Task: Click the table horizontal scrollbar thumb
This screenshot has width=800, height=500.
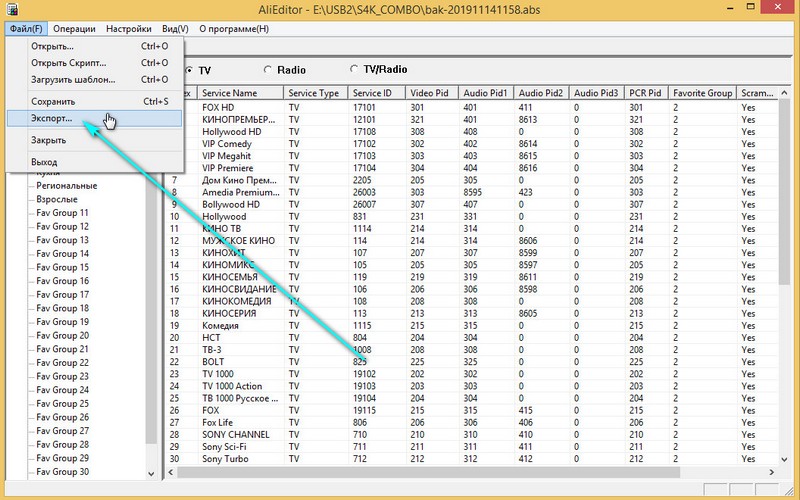Action: 429,472
